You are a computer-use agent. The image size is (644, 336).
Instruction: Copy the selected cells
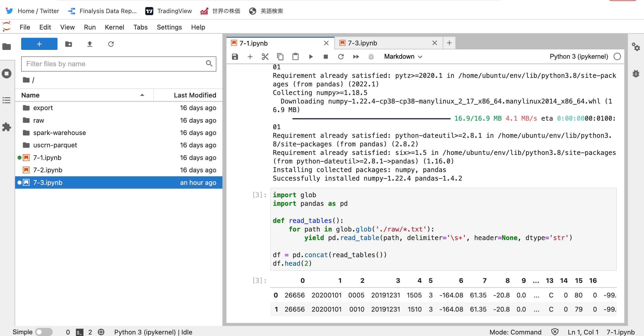click(x=280, y=57)
